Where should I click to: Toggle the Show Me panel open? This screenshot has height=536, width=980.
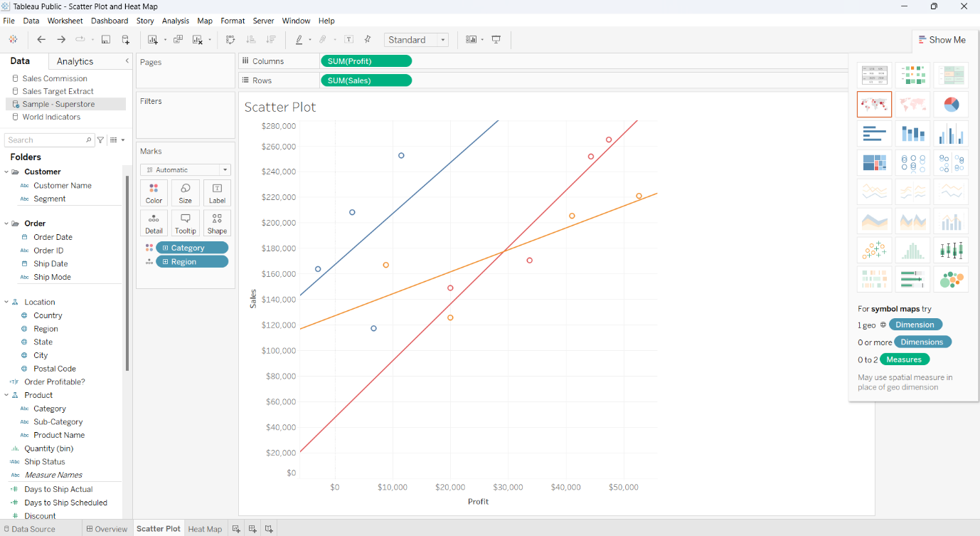click(x=943, y=40)
